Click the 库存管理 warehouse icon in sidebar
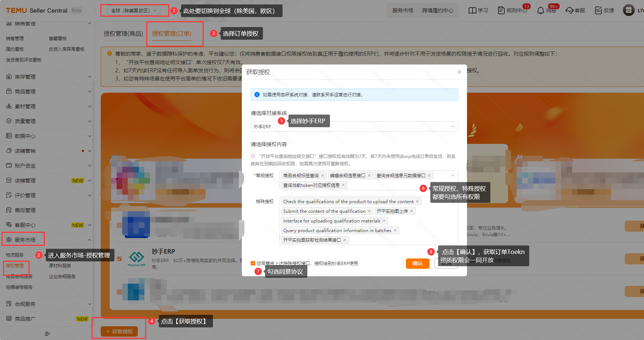The width and height of the screenshot is (644, 340). click(x=9, y=77)
